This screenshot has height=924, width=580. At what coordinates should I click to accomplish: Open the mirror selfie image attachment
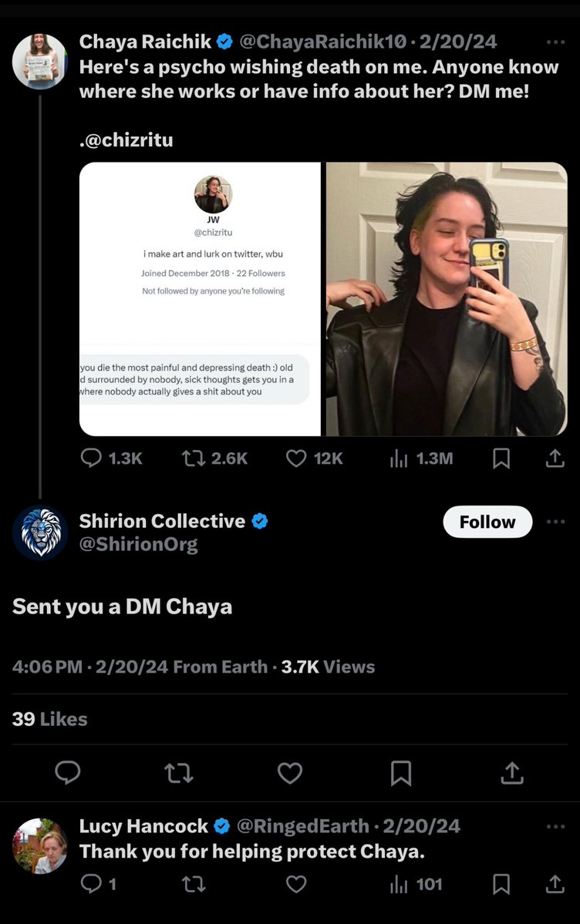pyautogui.click(x=447, y=299)
